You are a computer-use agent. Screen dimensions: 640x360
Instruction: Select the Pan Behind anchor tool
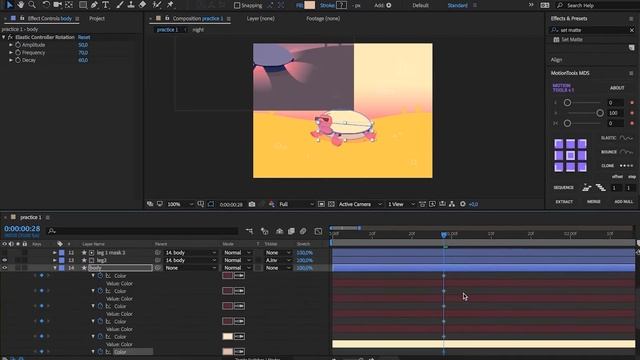tap(69, 5)
